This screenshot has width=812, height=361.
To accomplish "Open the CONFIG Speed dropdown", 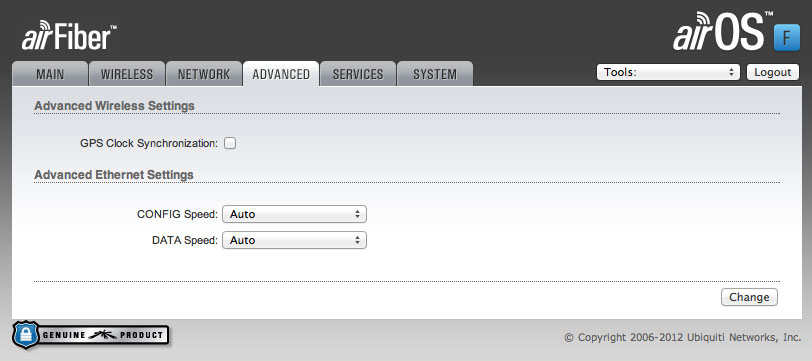I will [294, 214].
